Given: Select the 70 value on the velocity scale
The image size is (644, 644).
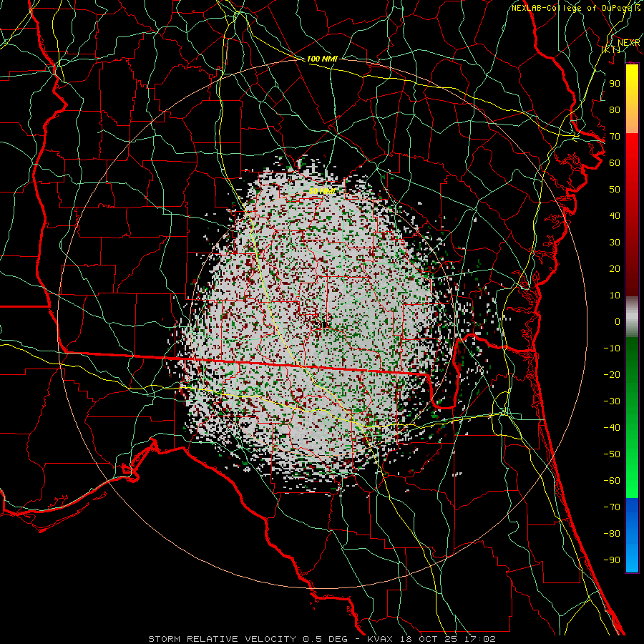Looking at the screenshot, I should [x=615, y=137].
